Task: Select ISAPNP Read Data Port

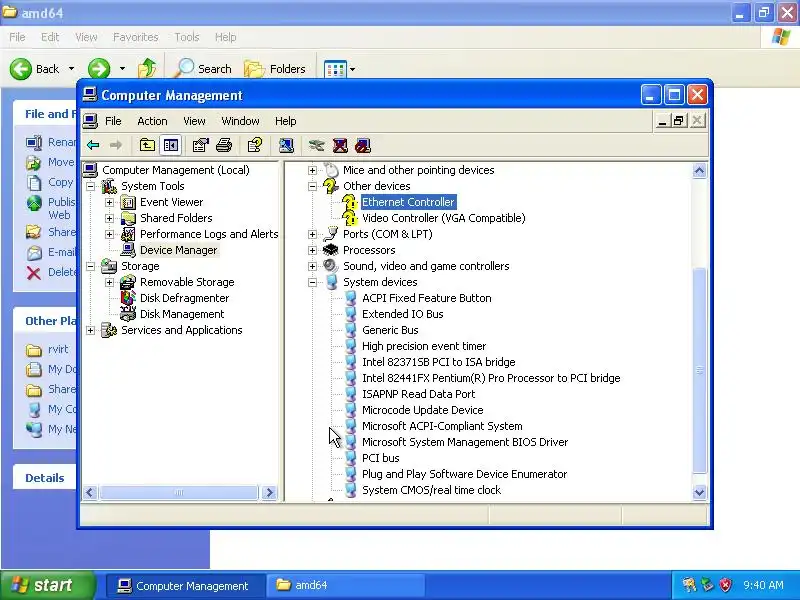Action: coord(418,394)
